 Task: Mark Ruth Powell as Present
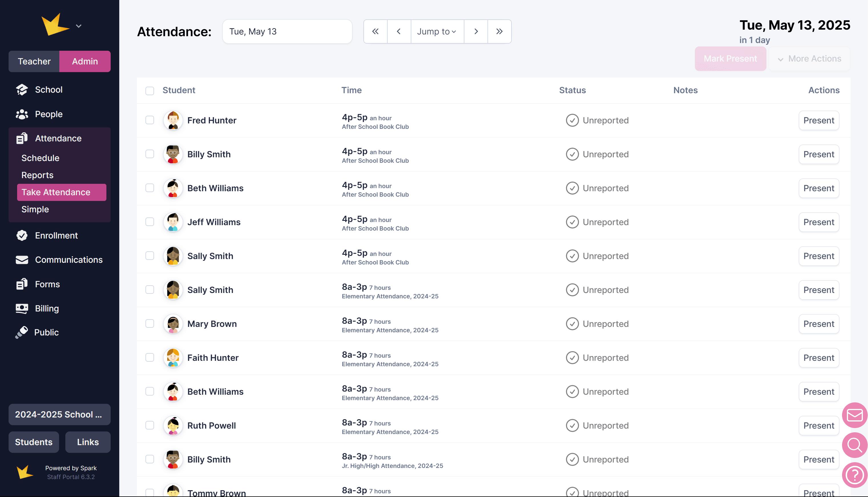coord(818,426)
